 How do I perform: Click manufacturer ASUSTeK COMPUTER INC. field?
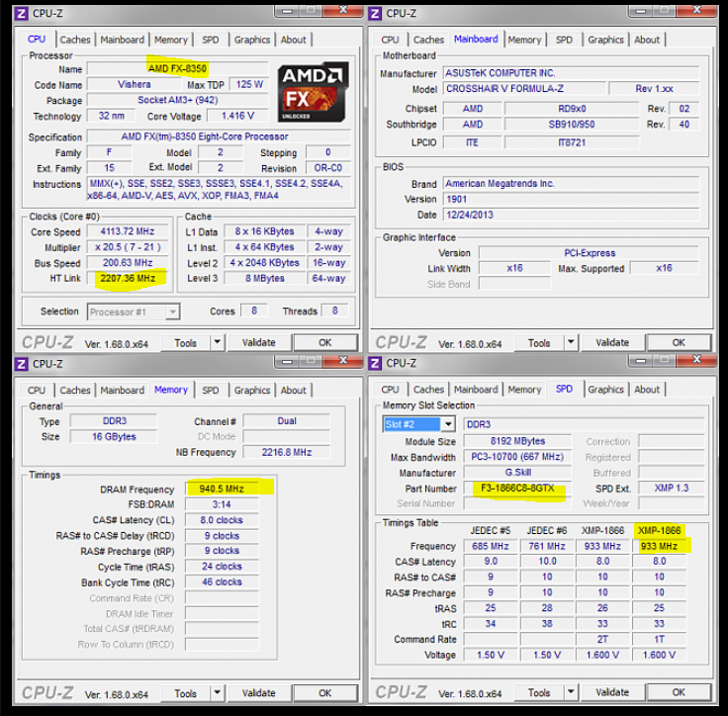coord(571,73)
